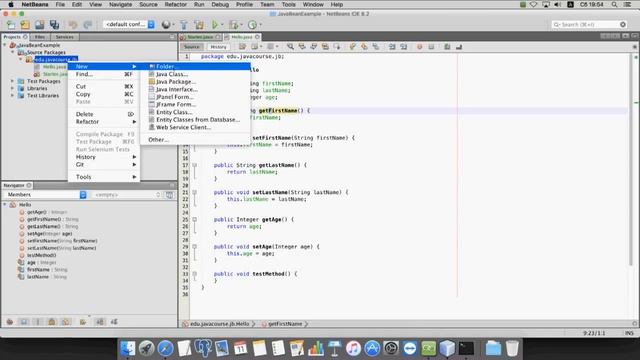Click the editor Start Macro Recording red icon
The image size is (640, 360).
tap(419, 47)
